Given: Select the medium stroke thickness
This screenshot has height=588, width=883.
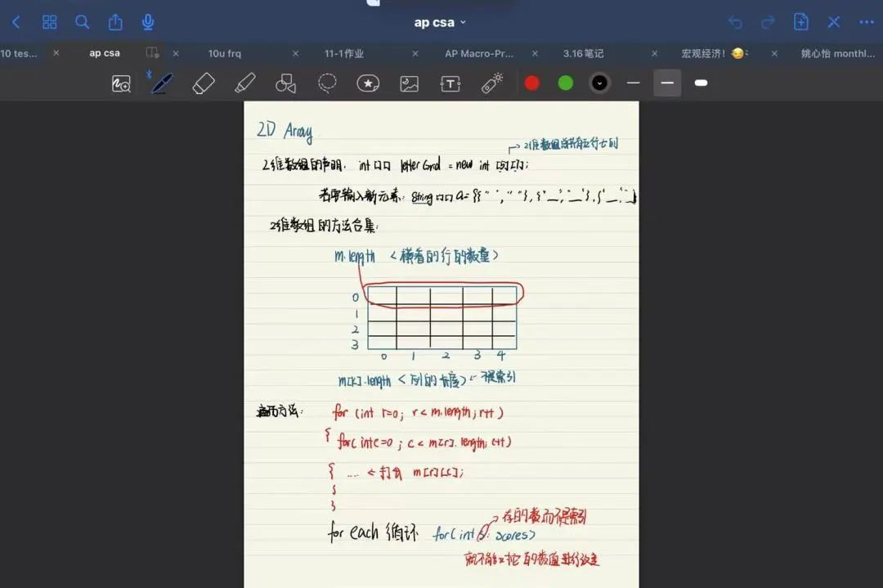Looking at the screenshot, I should point(667,83).
